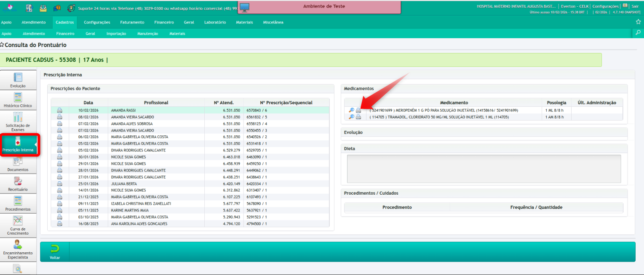The width and height of the screenshot is (644, 275).
Task: Click inside the Dieta text area
Action: [484, 169]
